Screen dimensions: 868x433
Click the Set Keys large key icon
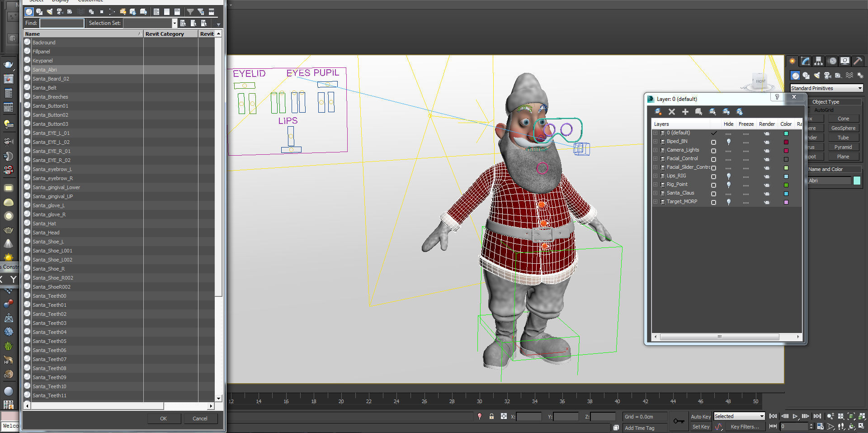(679, 421)
